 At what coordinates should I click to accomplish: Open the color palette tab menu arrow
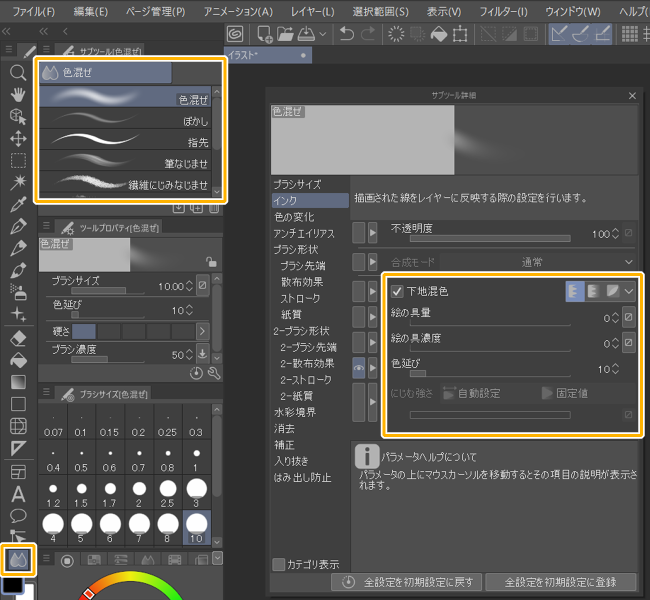(218, 558)
